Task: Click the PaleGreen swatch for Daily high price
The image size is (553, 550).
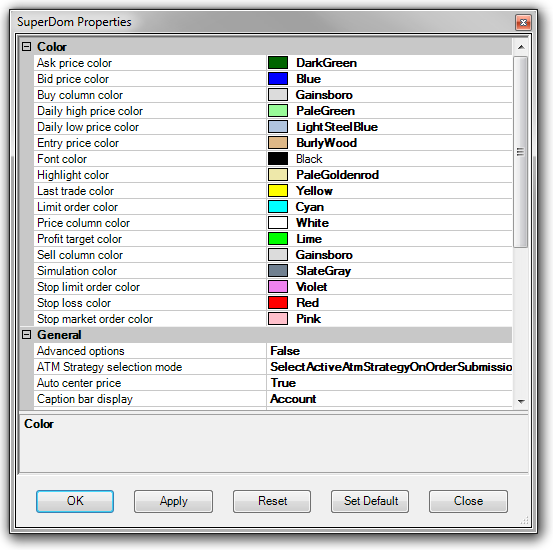Action: 278,111
